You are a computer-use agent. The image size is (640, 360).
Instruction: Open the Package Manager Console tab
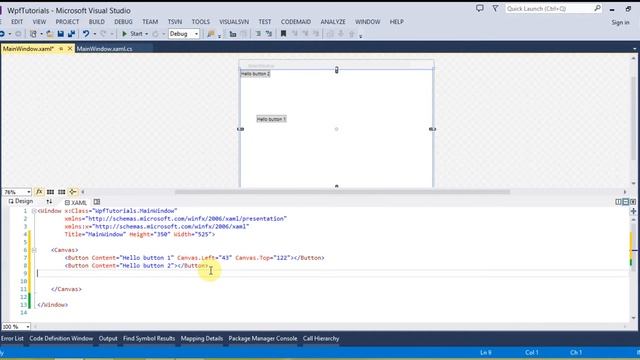[263, 338]
